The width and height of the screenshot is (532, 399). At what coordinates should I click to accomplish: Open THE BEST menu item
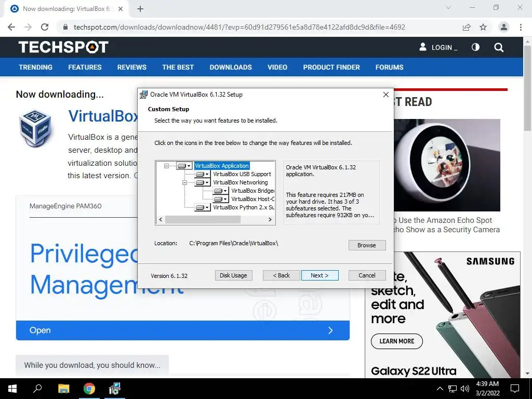click(x=178, y=67)
